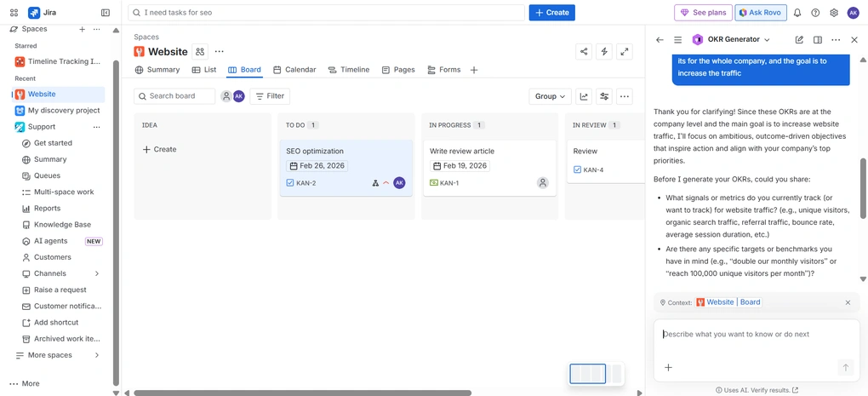This screenshot has height=396, width=868.
Task: Open the Filter button
Action: pos(270,96)
